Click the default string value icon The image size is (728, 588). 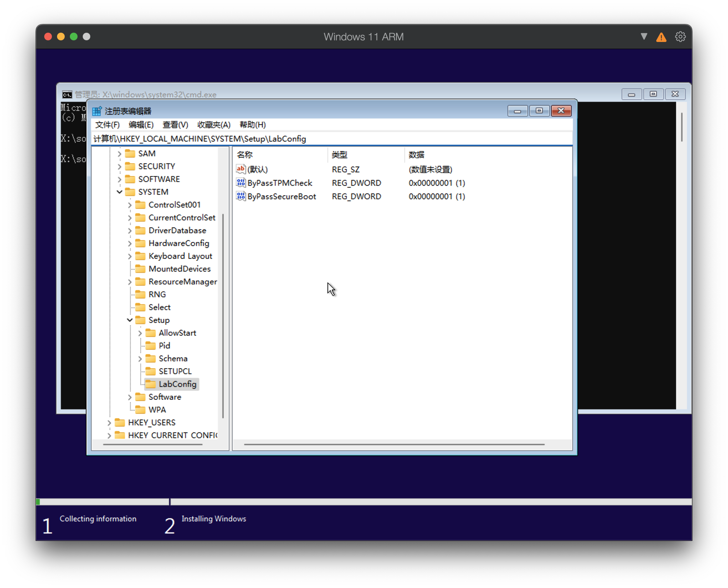(241, 169)
